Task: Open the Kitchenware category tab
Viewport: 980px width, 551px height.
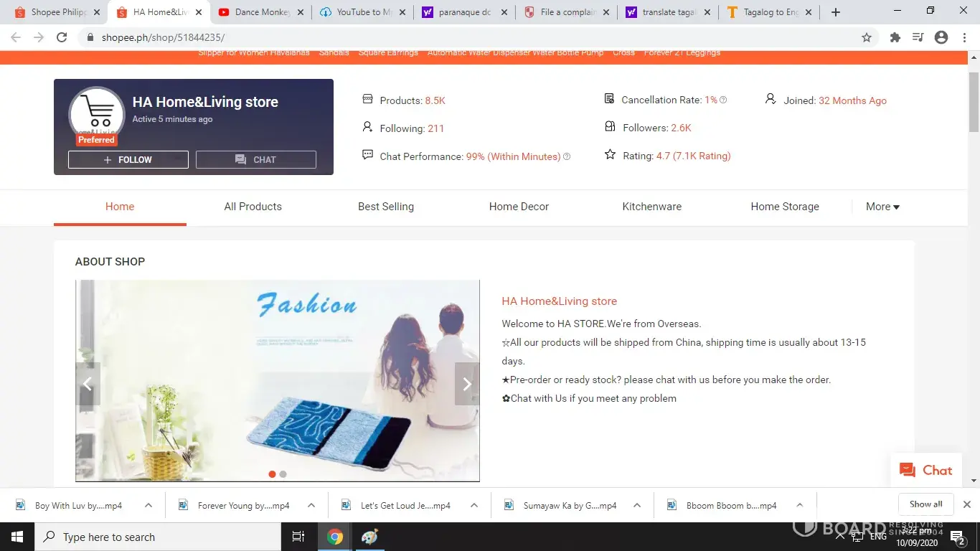Action: 651,207
